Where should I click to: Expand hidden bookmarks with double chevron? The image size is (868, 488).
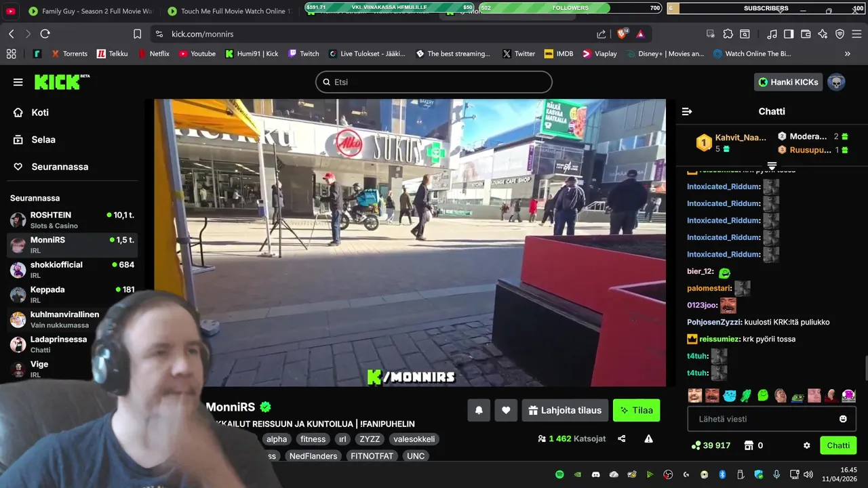pyautogui.click(x=847, y=54)
